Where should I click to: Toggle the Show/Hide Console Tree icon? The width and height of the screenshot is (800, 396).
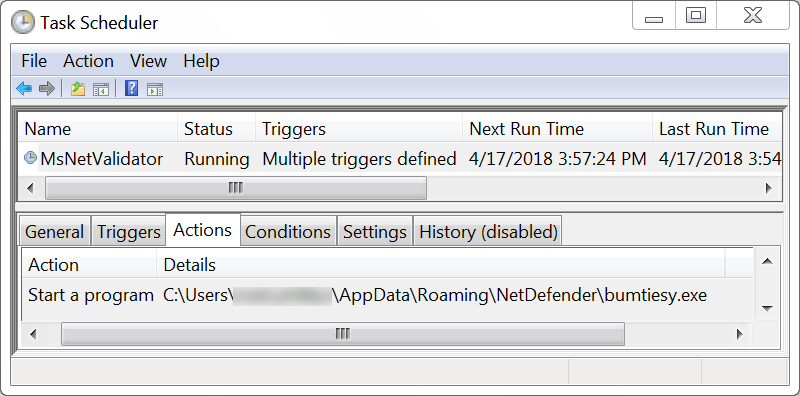point(101,89)
